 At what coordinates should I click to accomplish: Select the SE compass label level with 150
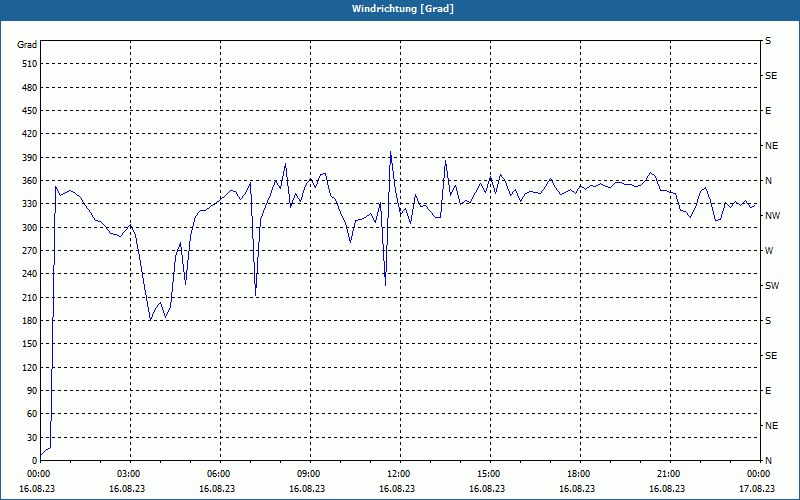pos(771,356)
